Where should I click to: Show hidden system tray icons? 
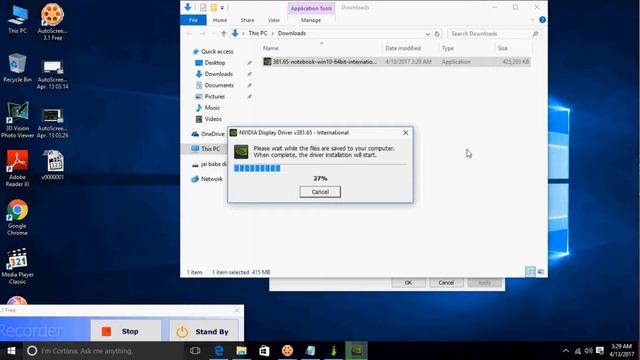[566, 351]
